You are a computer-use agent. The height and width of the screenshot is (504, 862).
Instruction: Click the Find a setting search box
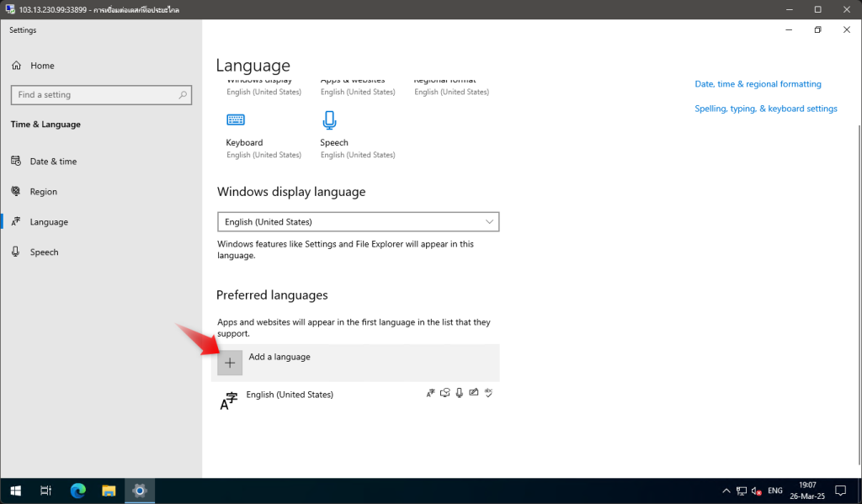pyautogui.click(x=101, y=95)
